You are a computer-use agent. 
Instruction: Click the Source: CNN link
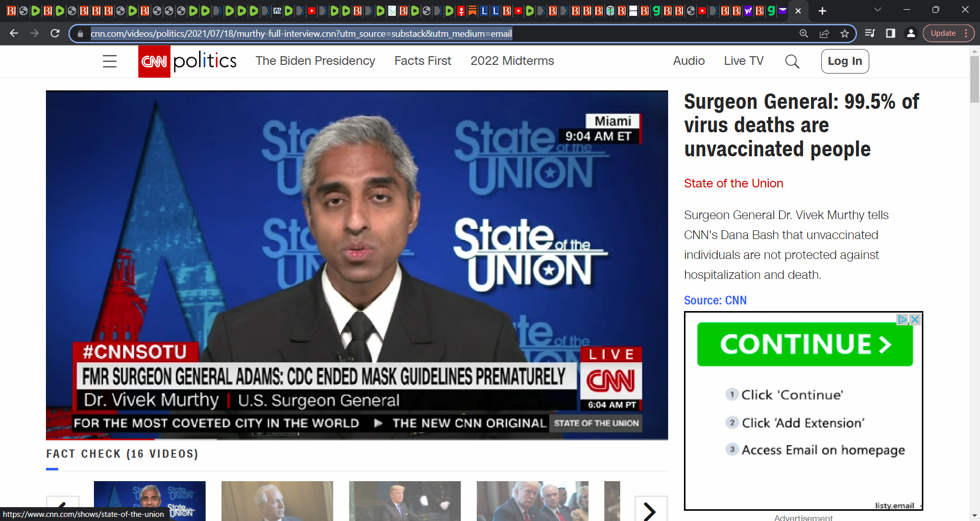[x=715, y=300]
